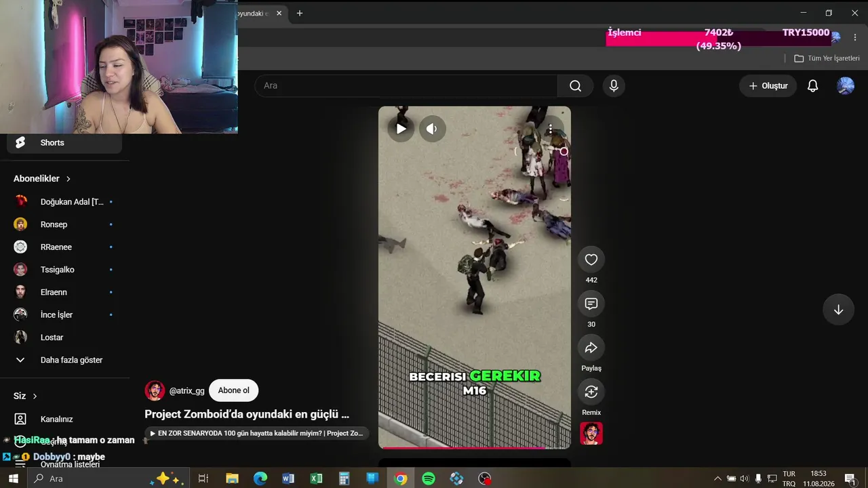Viewport: 868px width, 488px height.
Task: Click the YouTube search field labeled Ara
Action: pyautogui.click(x=406, y=85)
